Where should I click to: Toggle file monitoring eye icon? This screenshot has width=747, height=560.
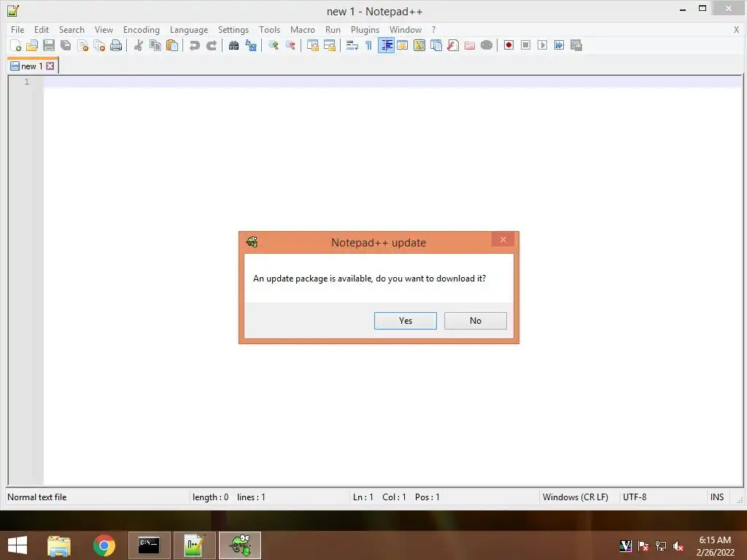(487, 45)
